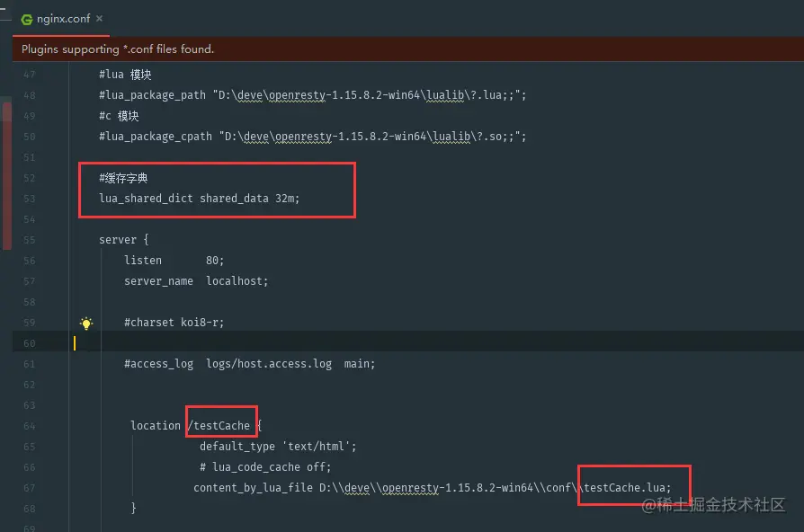Screen dimensions: 804x532
Task: Click the 'server_name localhost;' line
Action: click(196, 281)
